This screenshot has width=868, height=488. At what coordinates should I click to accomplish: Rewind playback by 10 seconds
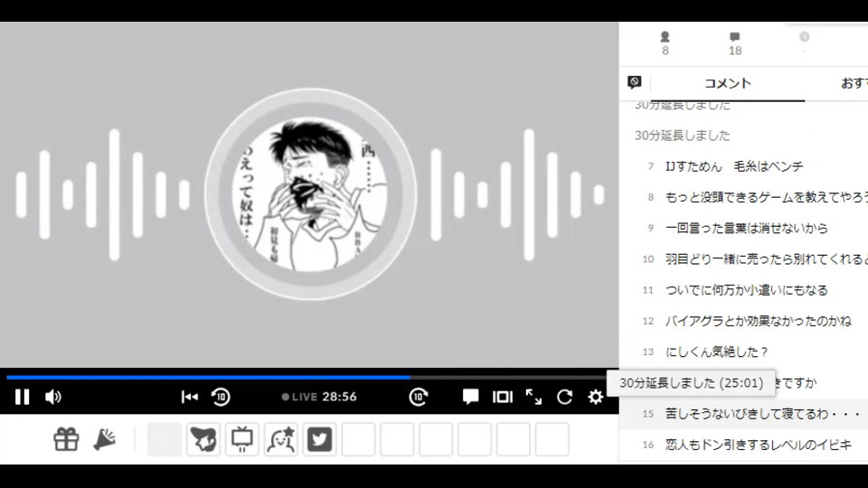(x=221, y=397)
